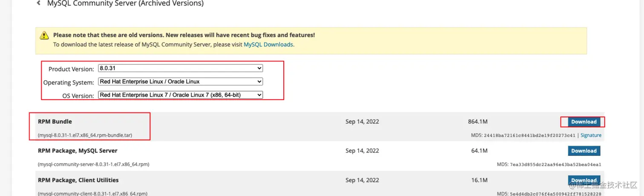This screenshot has width=644, height=196.
Task: Follow the MySQL Downloads link
Action: (268, 44)
